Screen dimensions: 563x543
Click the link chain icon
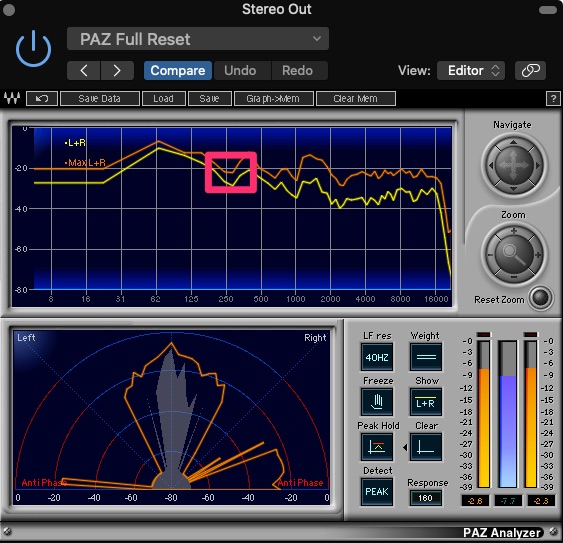coord(530,70)
